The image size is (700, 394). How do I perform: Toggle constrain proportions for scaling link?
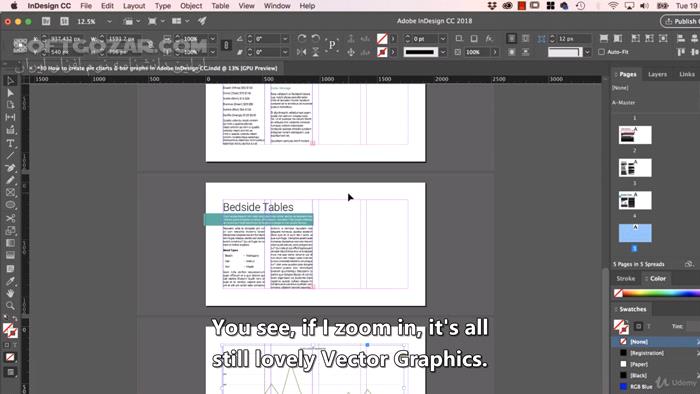[226, 45]
